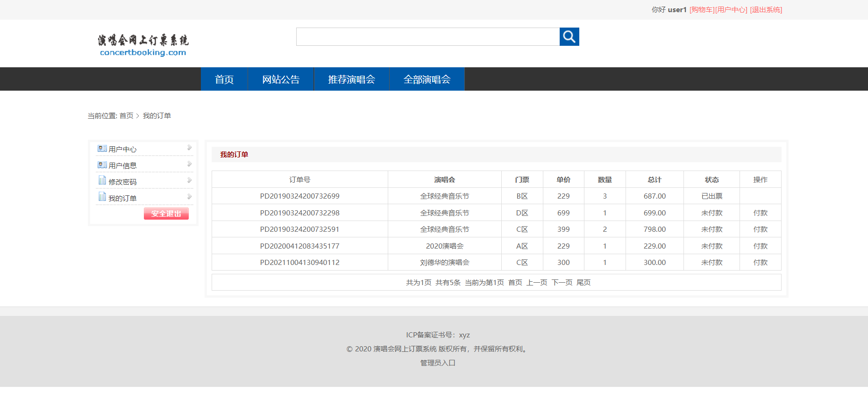Viewport: 868px width, 407px height.
Task: Click the 用户信息 sidebar icon
Action: pos(102,165)
